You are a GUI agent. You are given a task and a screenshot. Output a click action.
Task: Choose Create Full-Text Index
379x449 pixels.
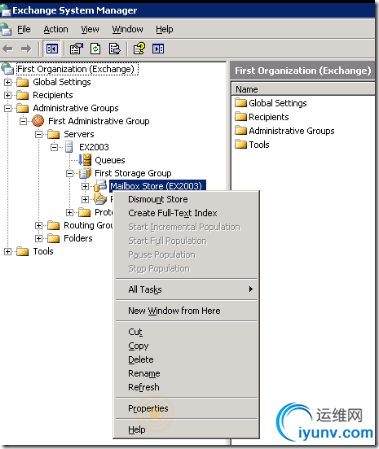[187, 213]
